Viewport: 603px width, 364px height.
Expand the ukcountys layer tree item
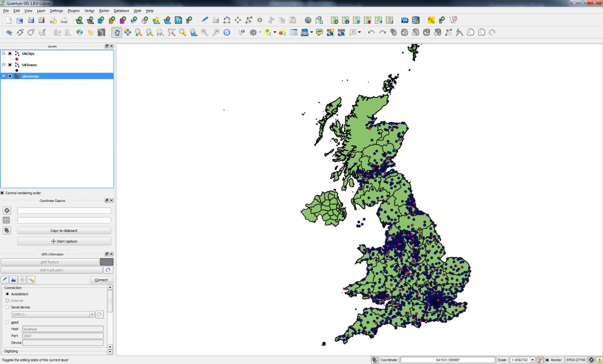click(4, 76)
